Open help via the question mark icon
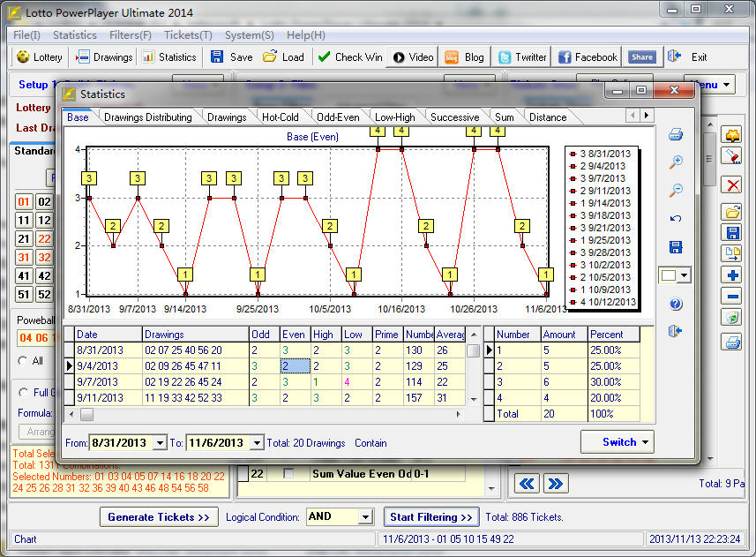The height and width of the screenshot is (557, 756). click(x=676, y=304)
